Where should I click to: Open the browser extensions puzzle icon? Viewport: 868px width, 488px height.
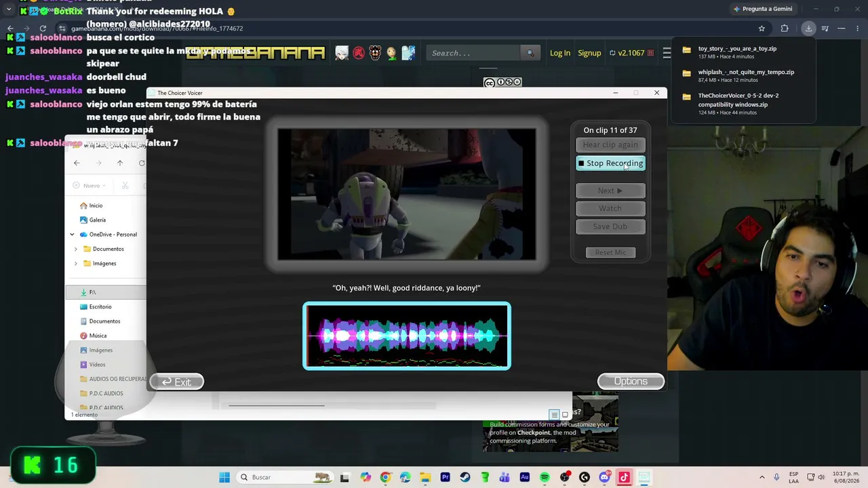785,28
